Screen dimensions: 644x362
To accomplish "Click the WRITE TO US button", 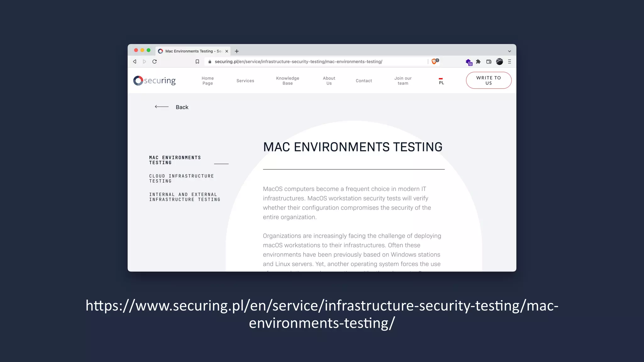I will pos(489,80).
